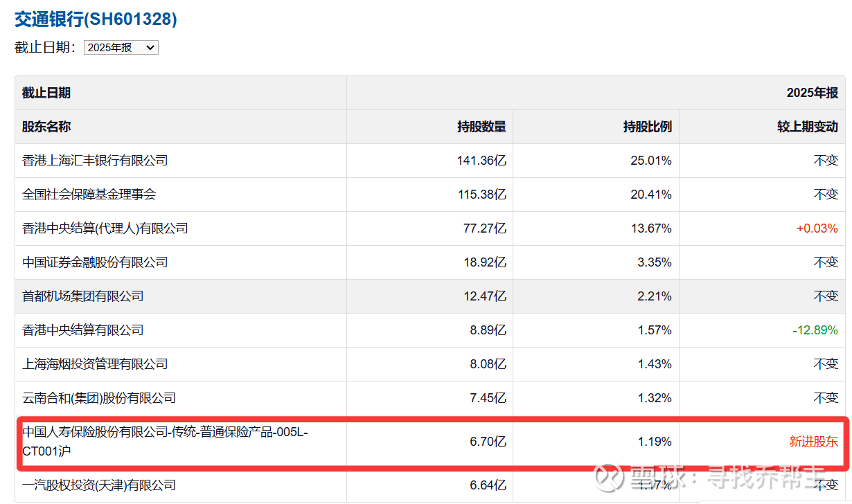Screen dimensions: 852x504
Task: Click the 持股比例 column header
Action: 647,127
